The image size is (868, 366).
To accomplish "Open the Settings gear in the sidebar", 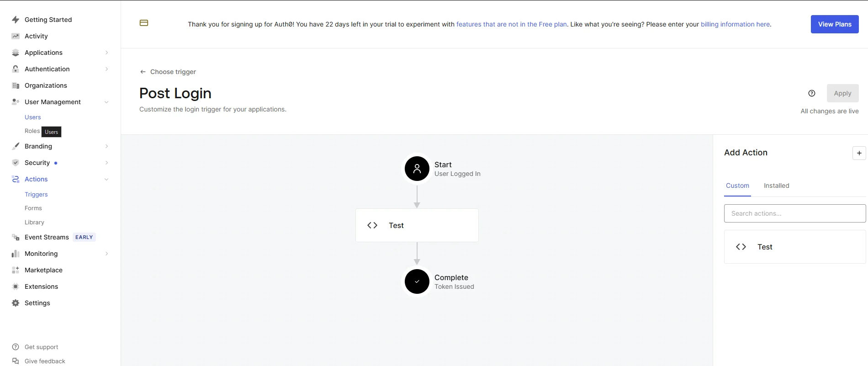I will click(15, 303).
